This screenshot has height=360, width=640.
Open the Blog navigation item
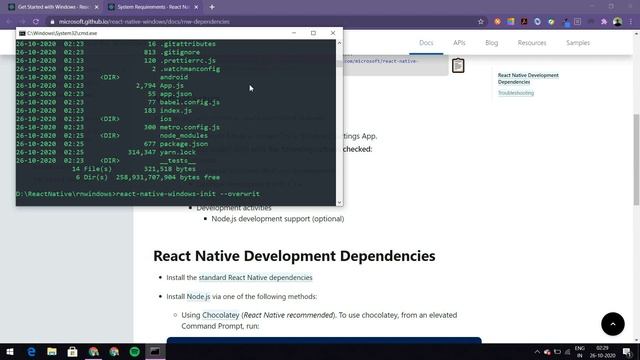point(491,43)
